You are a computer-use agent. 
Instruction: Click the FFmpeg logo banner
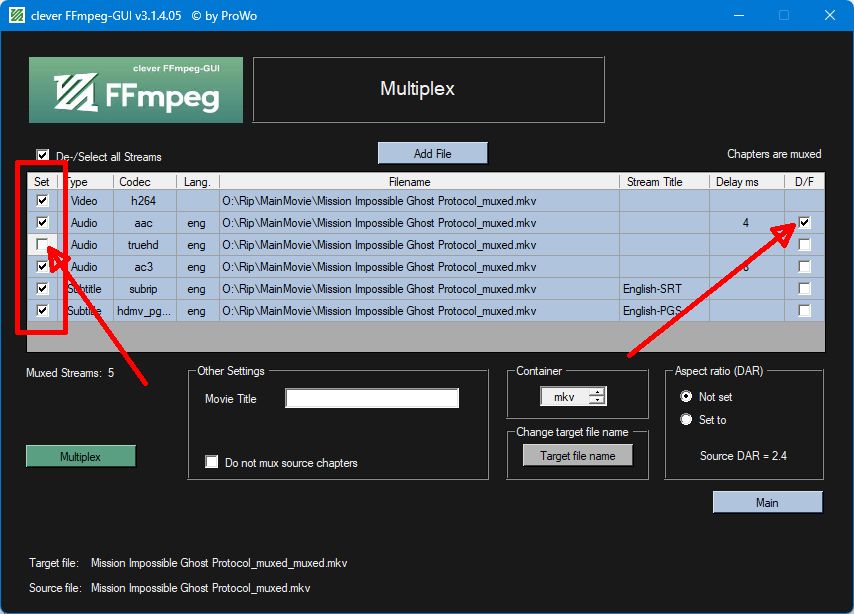[x=136, y=90]
